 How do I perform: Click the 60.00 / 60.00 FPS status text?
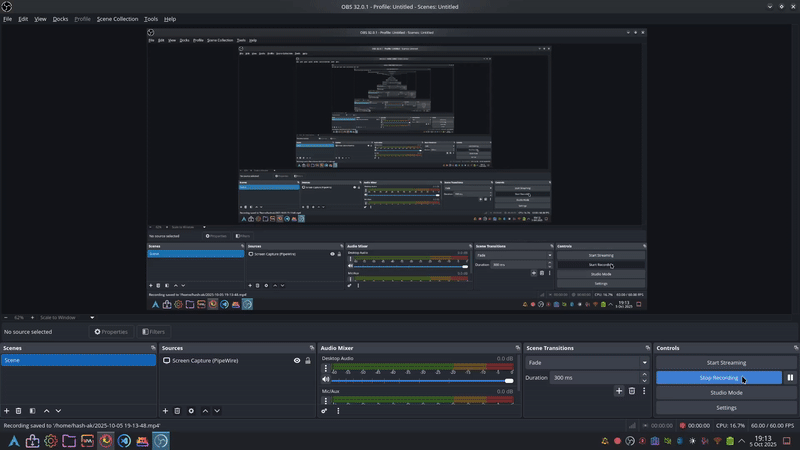pos(772,426)
